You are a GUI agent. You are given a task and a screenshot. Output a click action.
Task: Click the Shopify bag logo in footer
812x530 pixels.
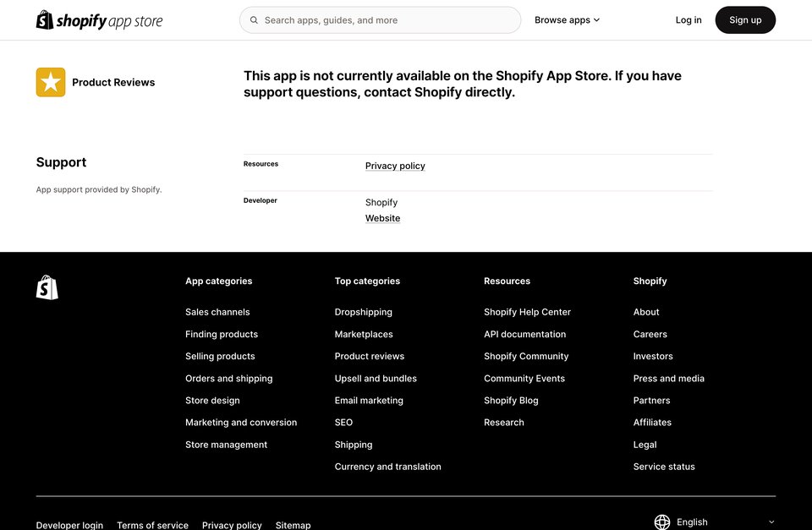click(x=47, y=287)
